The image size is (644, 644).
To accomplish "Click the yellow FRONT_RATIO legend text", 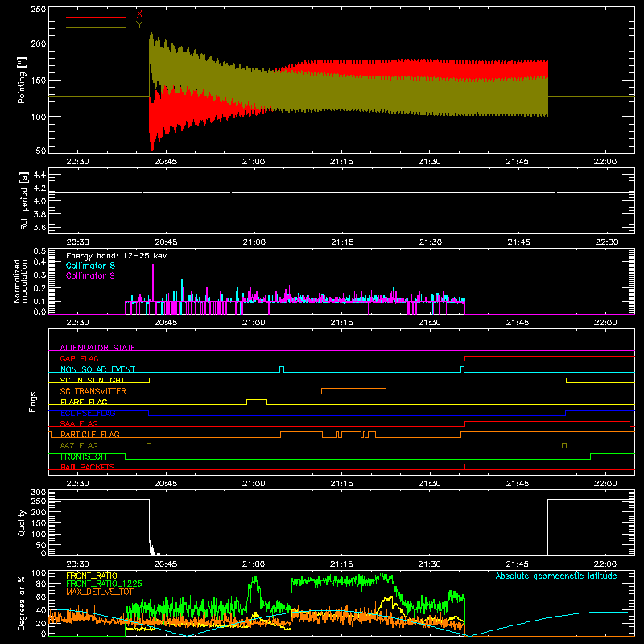I will 92,576.
